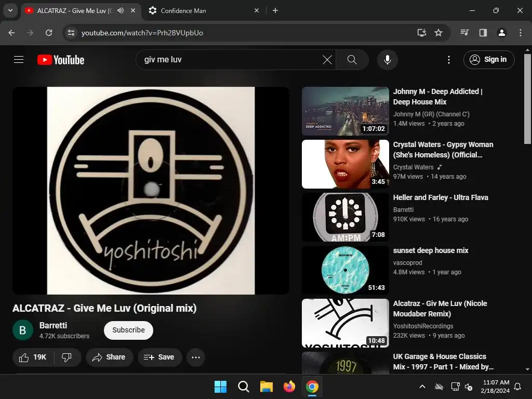This screenshot has height=399, width=532.
Task: Open the notifications bell in the system tray
Action: click(518, 387)
